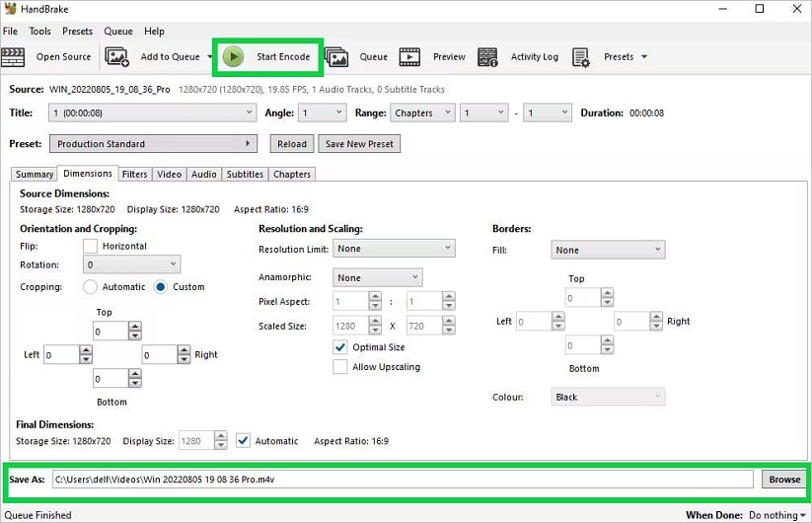The width and height of the screenshot is (812, 523).
Task: Open the Activity Log icon
Action: [x=487, y=57]
